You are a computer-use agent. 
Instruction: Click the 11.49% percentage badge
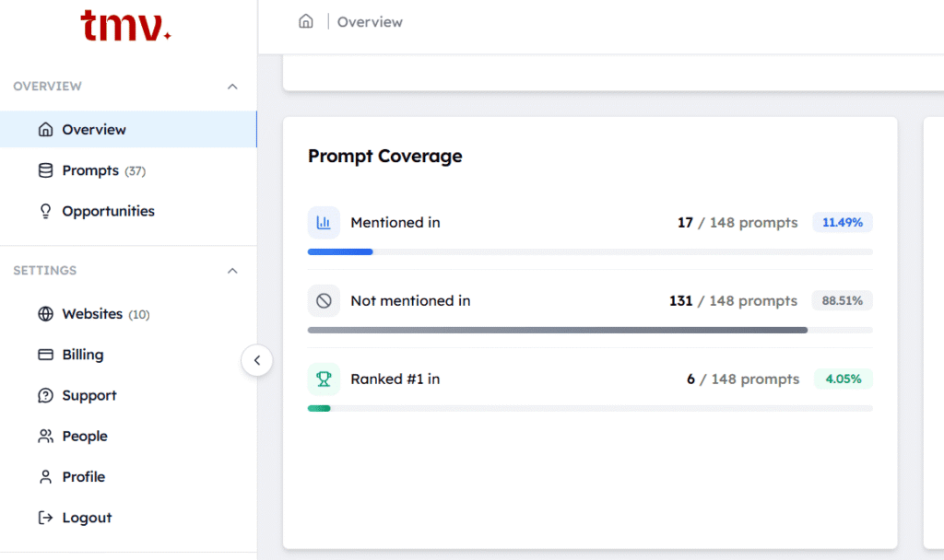[x=842, y=223]
